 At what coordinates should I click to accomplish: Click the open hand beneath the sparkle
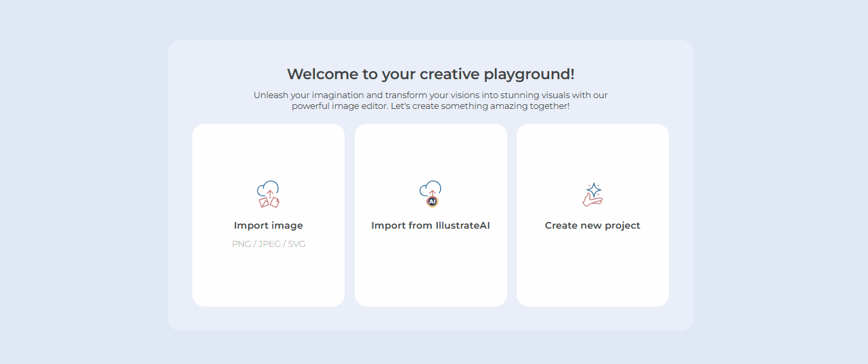point(591,200)
